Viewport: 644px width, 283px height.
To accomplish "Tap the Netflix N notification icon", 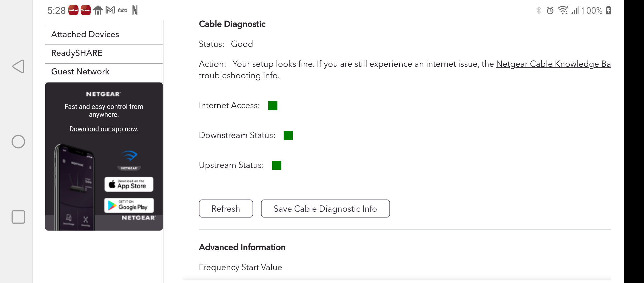I will 135,10.
